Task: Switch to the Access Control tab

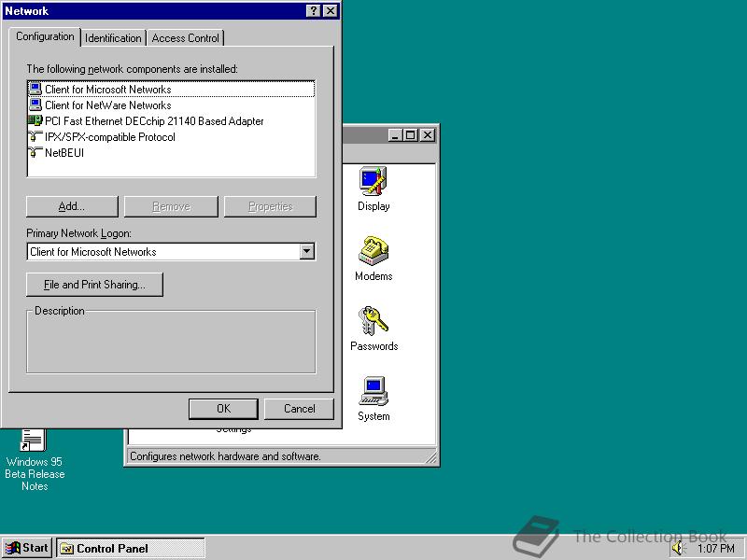Action: click(185, 38)
